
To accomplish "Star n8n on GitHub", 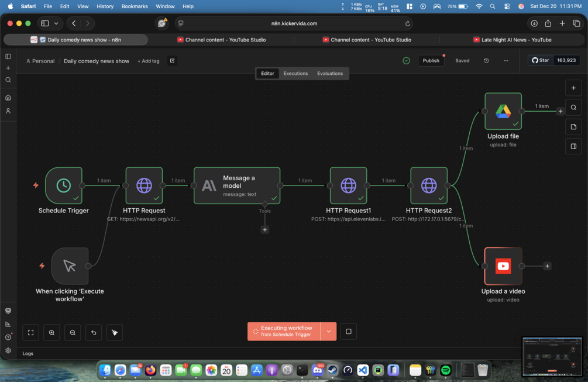I will pyautogui.click(x=541, y=60).
